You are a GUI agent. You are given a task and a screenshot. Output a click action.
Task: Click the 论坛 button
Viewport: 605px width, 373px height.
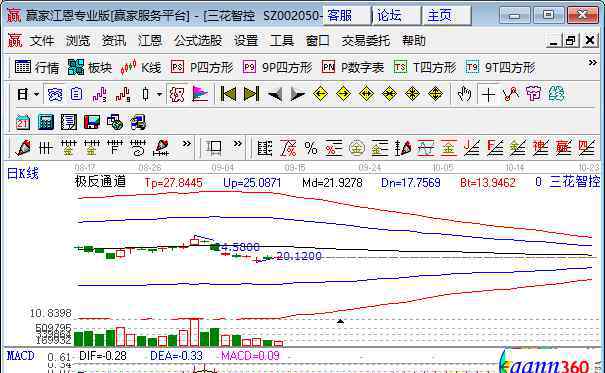point(397,15)
